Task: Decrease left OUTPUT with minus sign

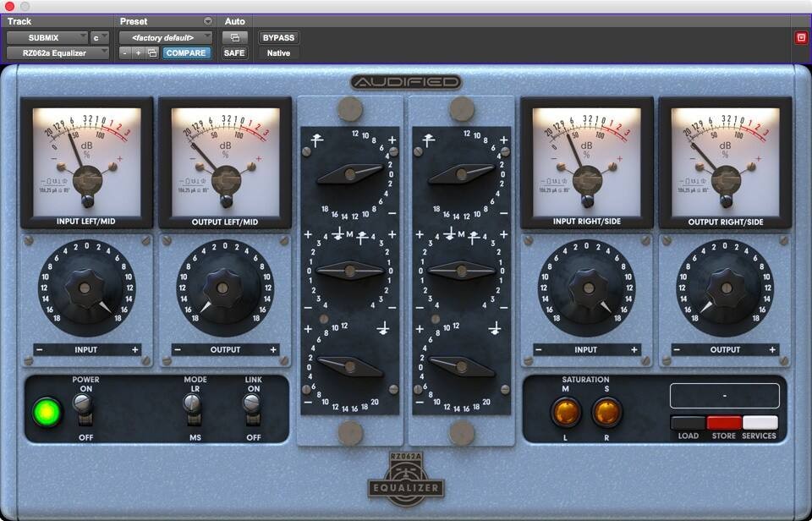Action: point(178,349)
